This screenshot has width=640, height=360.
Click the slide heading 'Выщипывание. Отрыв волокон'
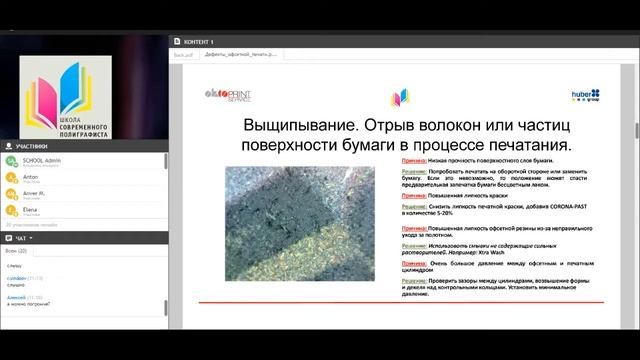407,135
